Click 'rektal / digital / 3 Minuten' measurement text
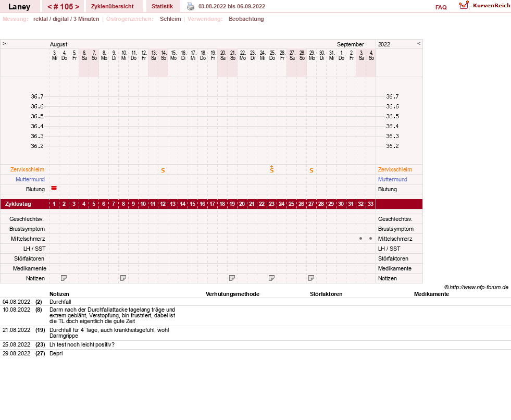Image resolution: width=511 pixels, height=420 pixels. (66, 19)
